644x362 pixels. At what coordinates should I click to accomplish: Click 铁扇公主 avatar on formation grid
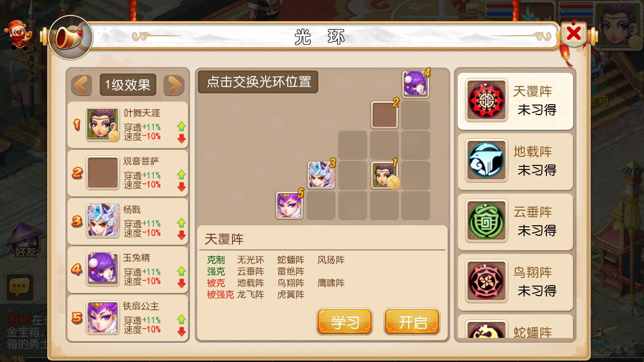[290, 205]
